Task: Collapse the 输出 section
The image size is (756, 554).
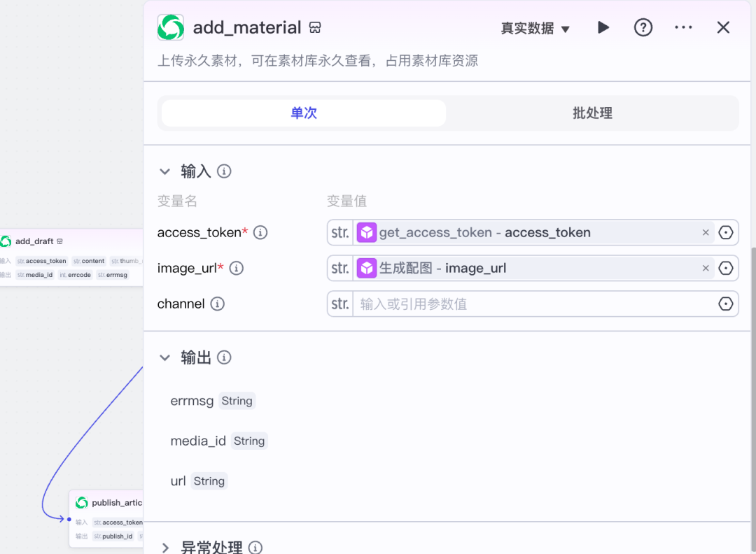Action: 165,358
